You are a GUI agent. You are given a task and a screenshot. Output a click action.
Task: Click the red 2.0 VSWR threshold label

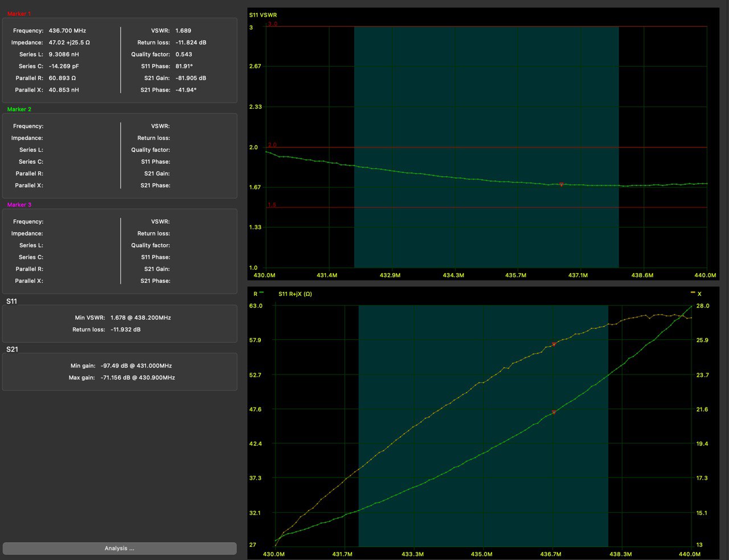pyautogui.click(x=272, y=145)
